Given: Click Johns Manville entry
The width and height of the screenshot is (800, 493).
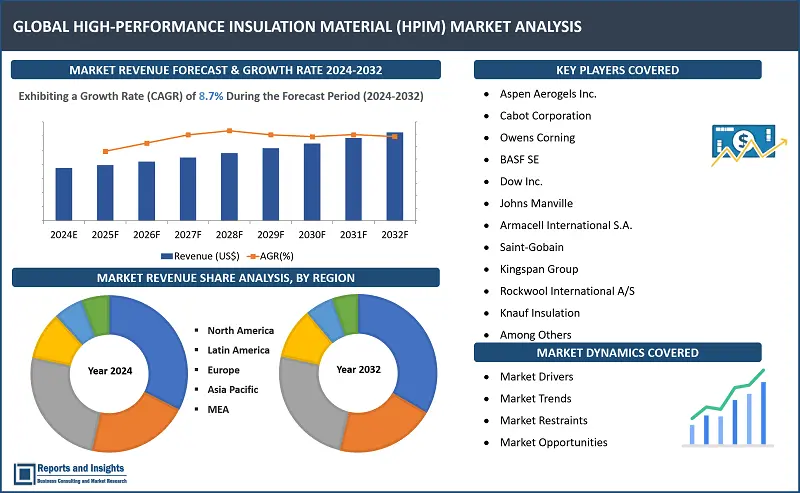Looking at the screenshot, I should [x=536, y=204].
